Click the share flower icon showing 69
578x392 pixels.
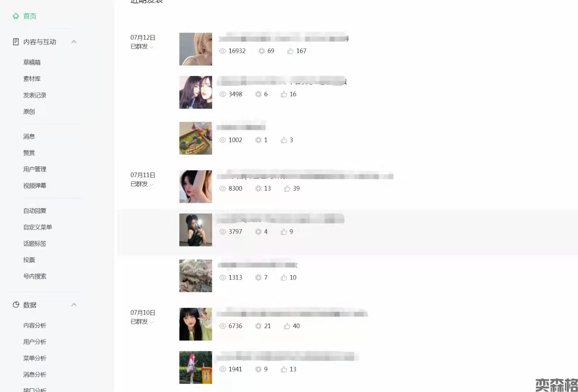pyautogui.click(x=261, y=51)
